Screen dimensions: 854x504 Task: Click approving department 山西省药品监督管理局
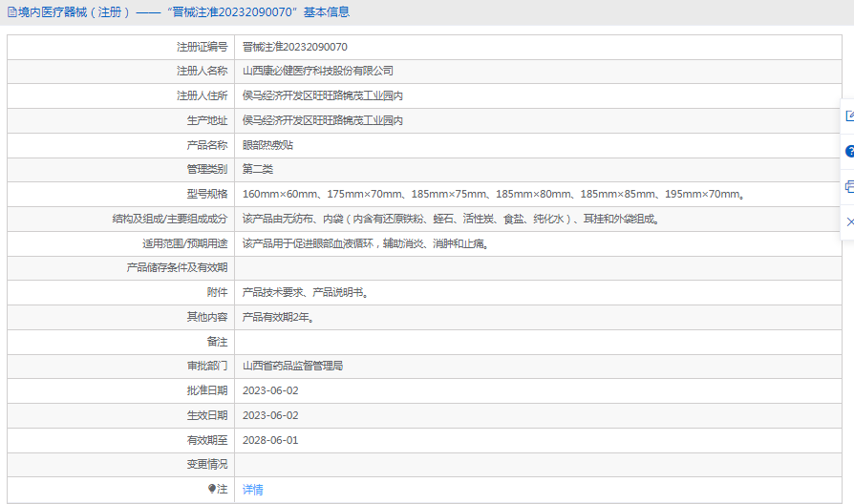(x=292, y=366)
